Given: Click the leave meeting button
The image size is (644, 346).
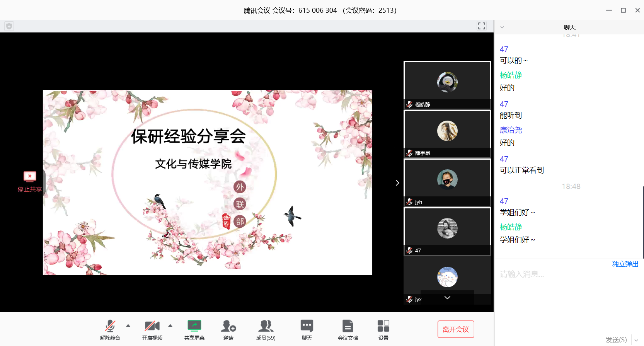Looking at the screenshot, I should coord(455,329).
